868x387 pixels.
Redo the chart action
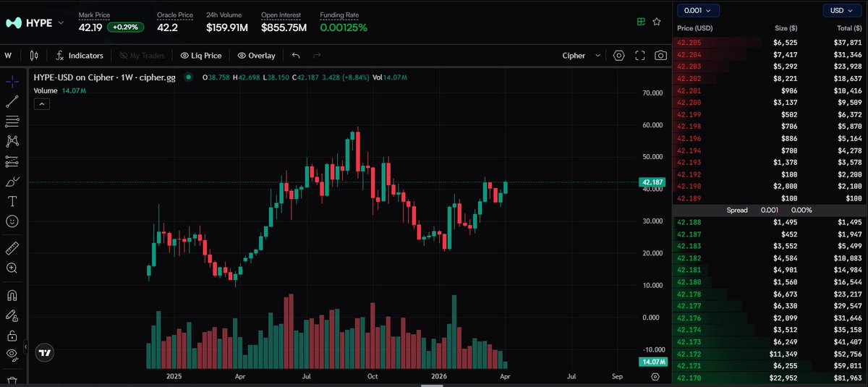(316, 55)
